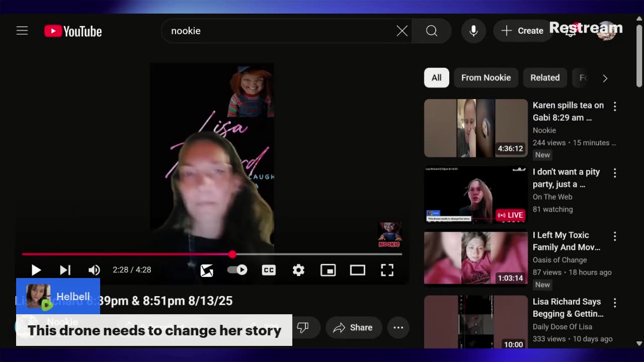
Task: Open title Lisa Richard Says Begging
Action: pos(568,307)
